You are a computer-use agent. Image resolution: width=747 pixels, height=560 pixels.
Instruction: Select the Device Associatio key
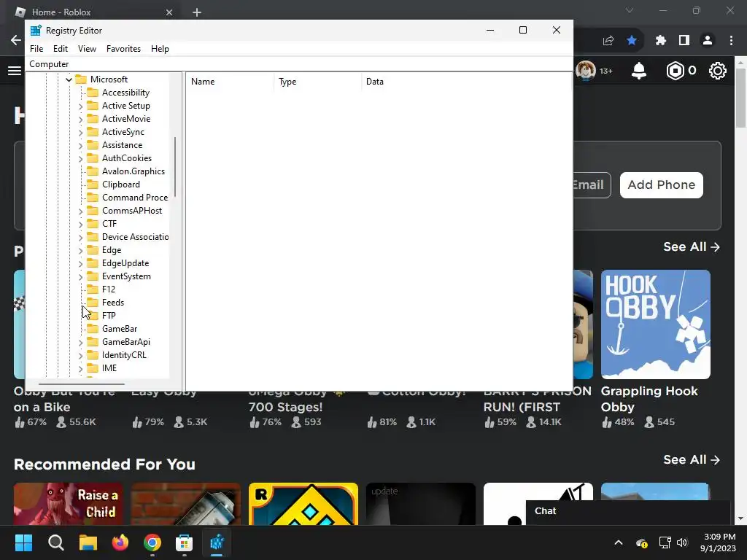[135, 237]
